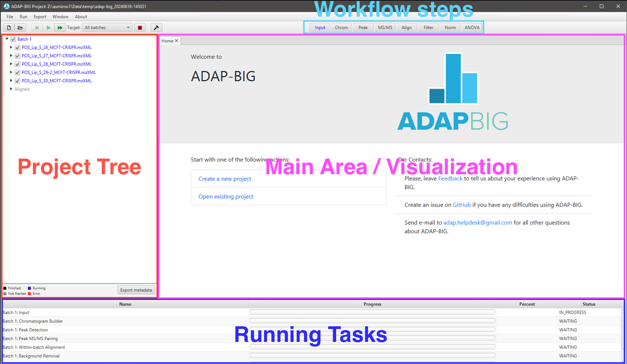Viewport: 627px width, 364px height.
Task: Click the green Run play icon
Action: coord(49,28)
